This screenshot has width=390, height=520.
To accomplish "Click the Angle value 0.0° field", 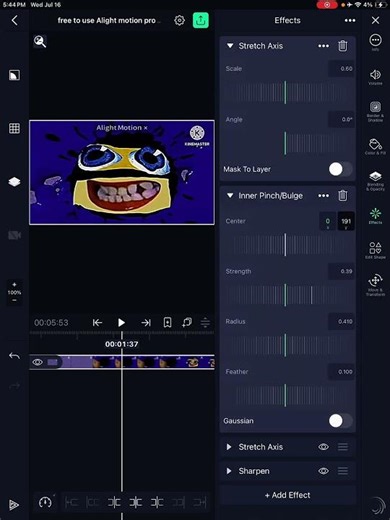I will tap(341, 119).
